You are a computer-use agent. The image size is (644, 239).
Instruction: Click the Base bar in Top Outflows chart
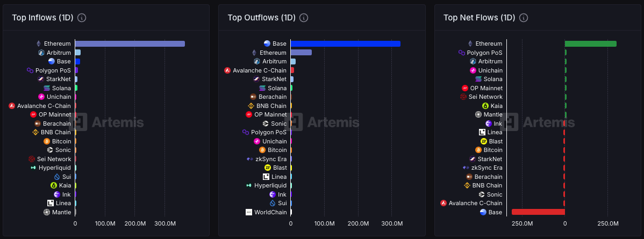(346, 44)
